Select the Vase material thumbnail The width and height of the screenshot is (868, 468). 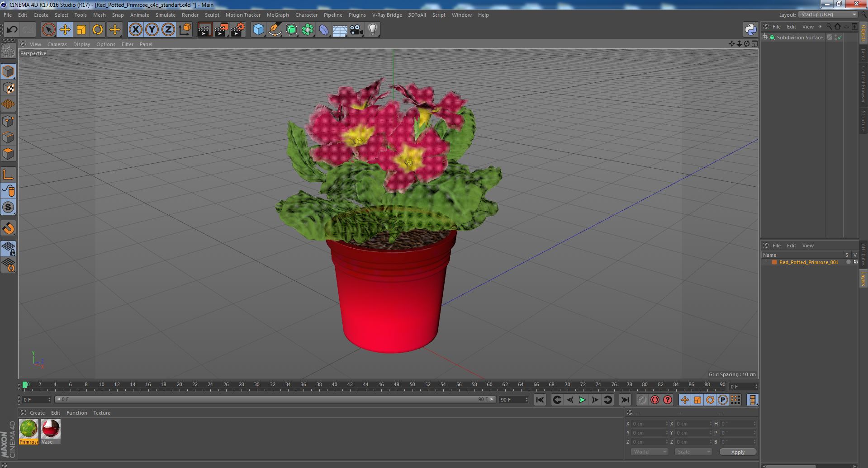[50, 429]
